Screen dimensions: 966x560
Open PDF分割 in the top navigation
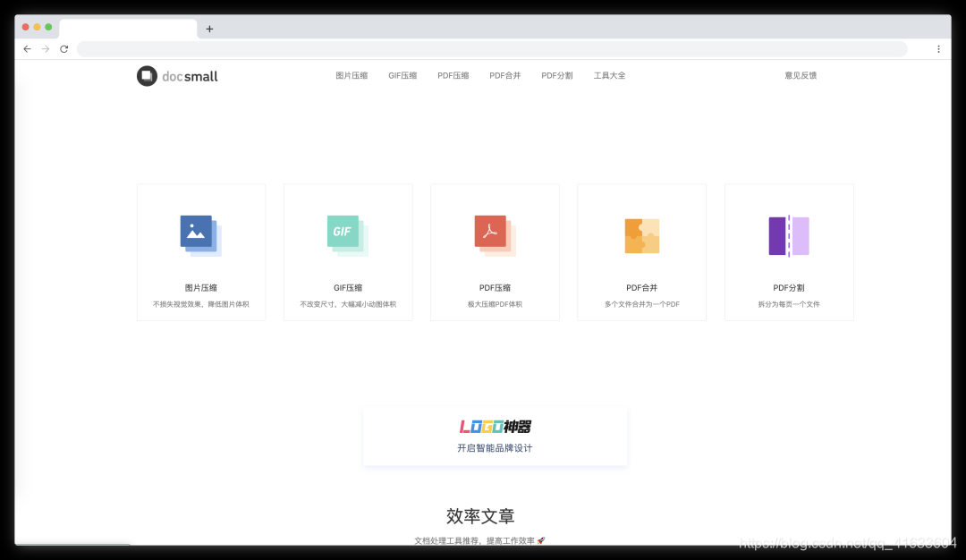(557, 75)
